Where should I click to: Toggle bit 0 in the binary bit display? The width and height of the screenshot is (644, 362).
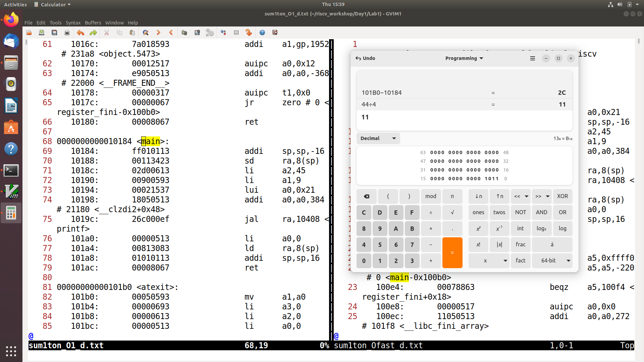coord(497,179)
